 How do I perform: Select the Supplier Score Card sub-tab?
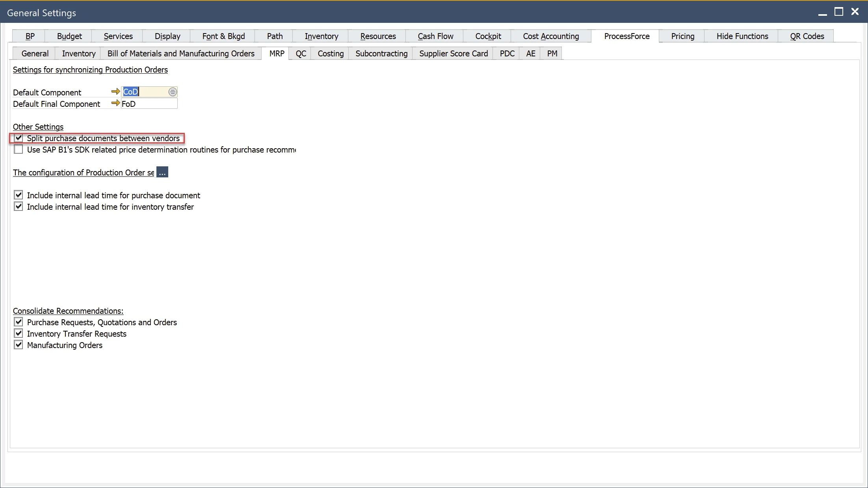point(453,54)
